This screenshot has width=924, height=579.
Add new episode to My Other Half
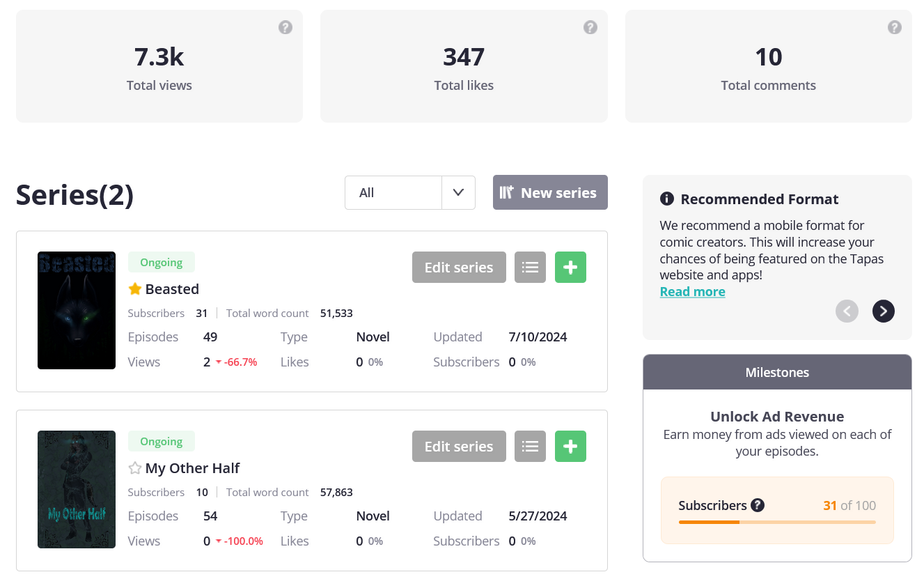(x=570, y=447)
